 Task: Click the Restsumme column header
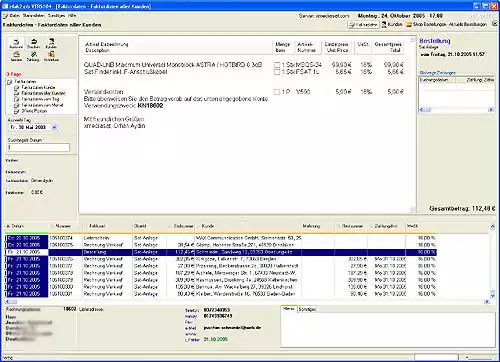351,226
